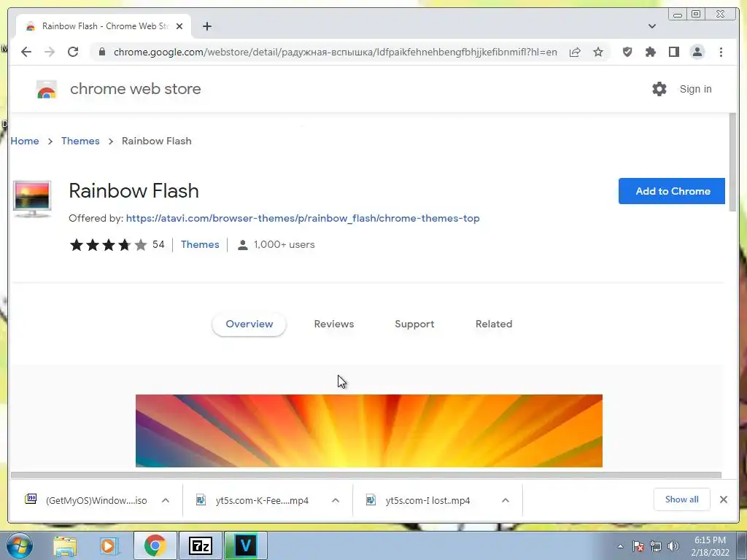Viewport: 747px width, 560px height.
Task: Click the Rainbow Flash theme icon
Action: (x=32, y=199)
